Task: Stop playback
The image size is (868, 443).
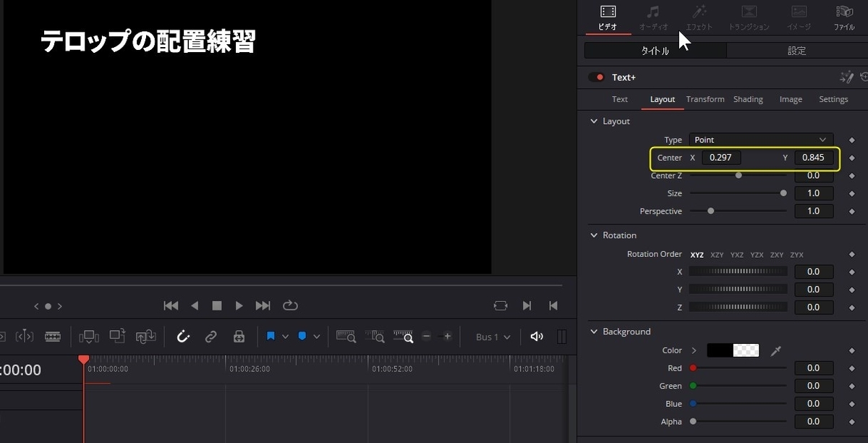Action: [x=216, y=305]
